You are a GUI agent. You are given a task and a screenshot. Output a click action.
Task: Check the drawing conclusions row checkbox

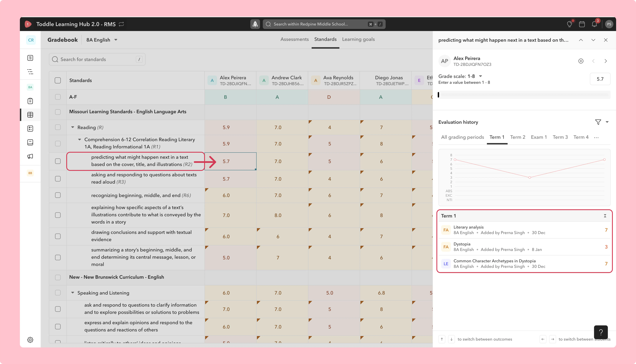[x=58, y=236]
